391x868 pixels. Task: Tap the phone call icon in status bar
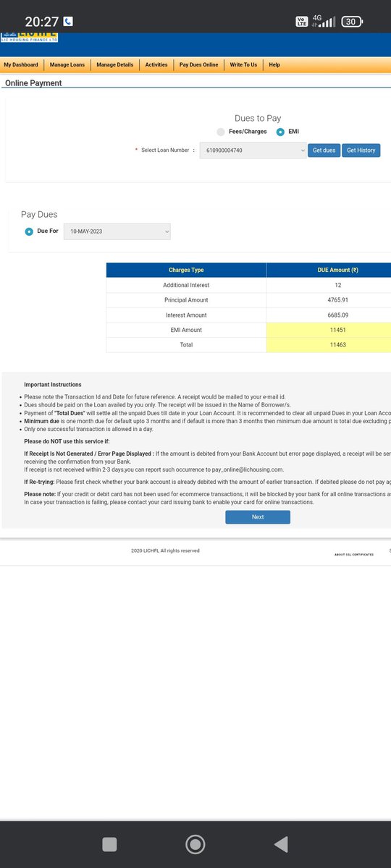68,22
